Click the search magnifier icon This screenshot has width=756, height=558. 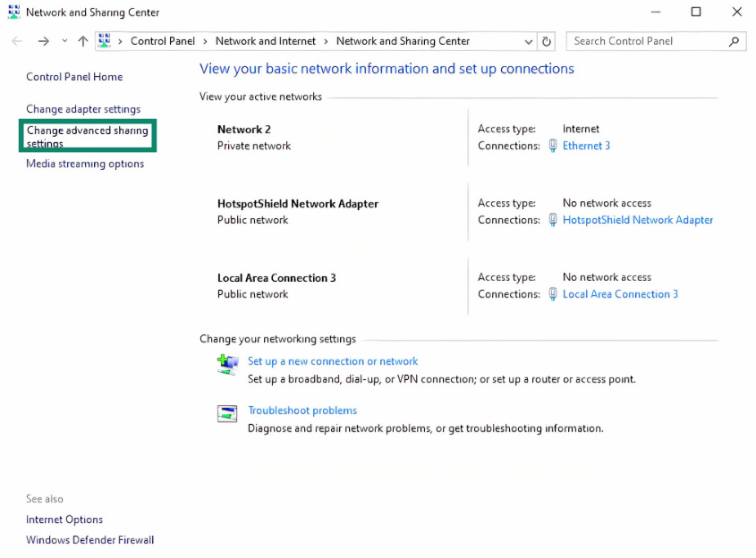point(734,41)
